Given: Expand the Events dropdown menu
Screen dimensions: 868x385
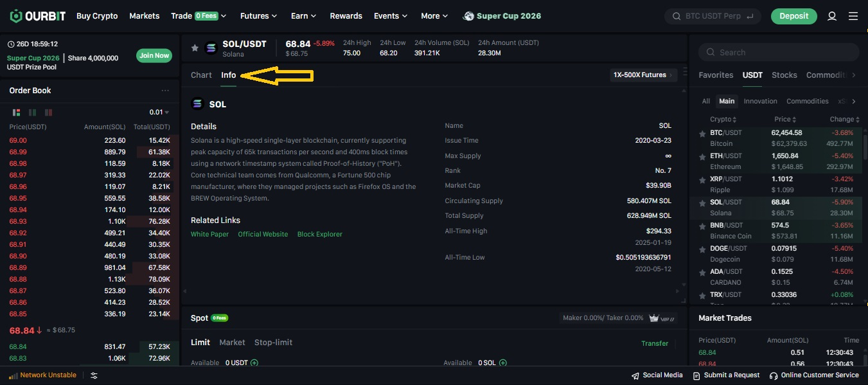Looking at the screenshot, I should 391,16.
